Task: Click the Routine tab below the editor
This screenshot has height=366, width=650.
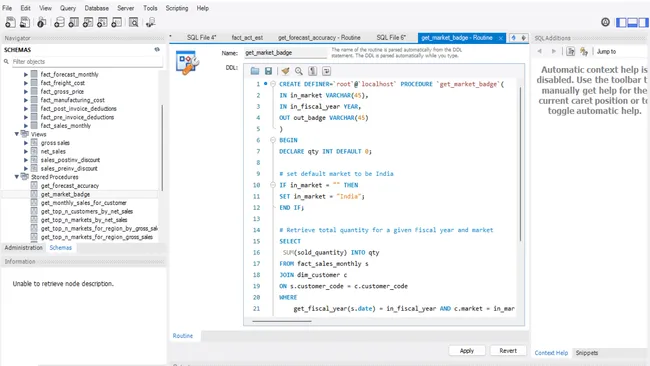Action: pyautogui.click(x=183, y=336)
